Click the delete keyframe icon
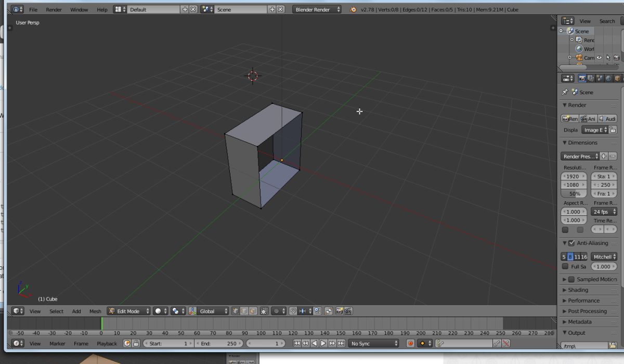 505,343
